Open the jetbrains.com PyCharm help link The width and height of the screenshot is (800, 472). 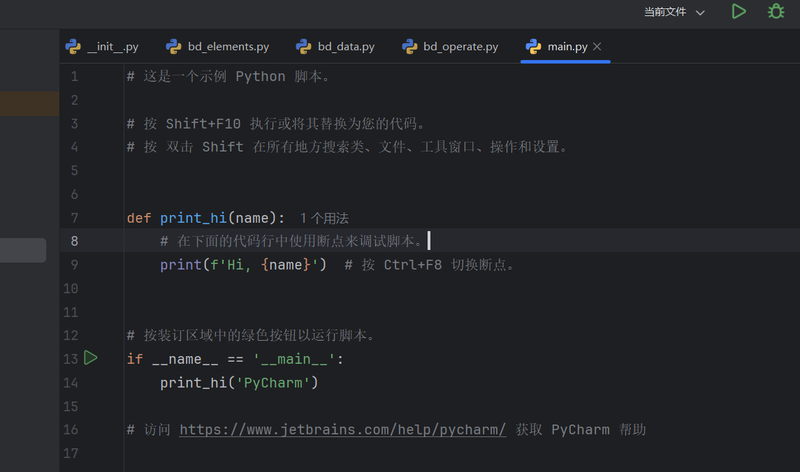click(342, 429)
